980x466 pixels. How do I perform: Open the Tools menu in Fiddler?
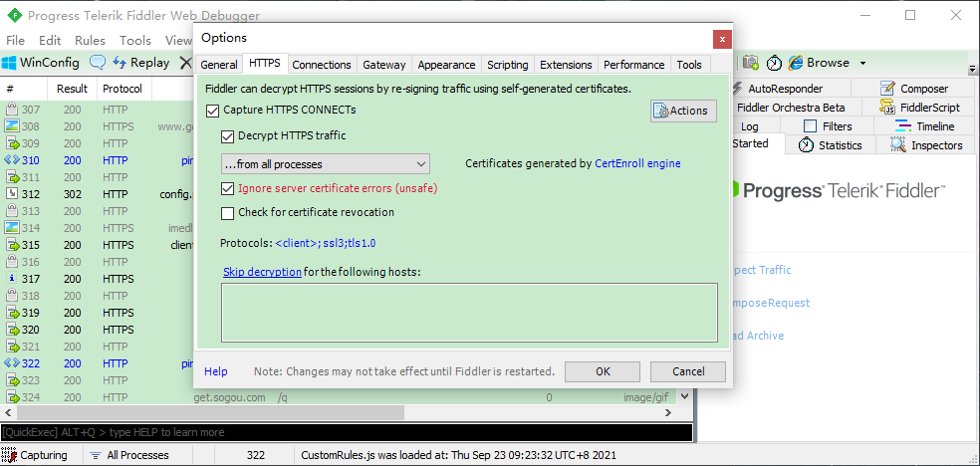point(135,40)
